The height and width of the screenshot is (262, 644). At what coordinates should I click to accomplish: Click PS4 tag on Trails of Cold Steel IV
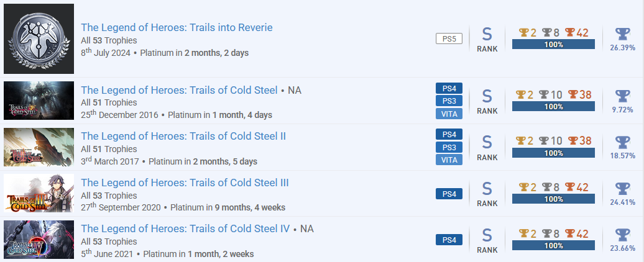[449, 240]
